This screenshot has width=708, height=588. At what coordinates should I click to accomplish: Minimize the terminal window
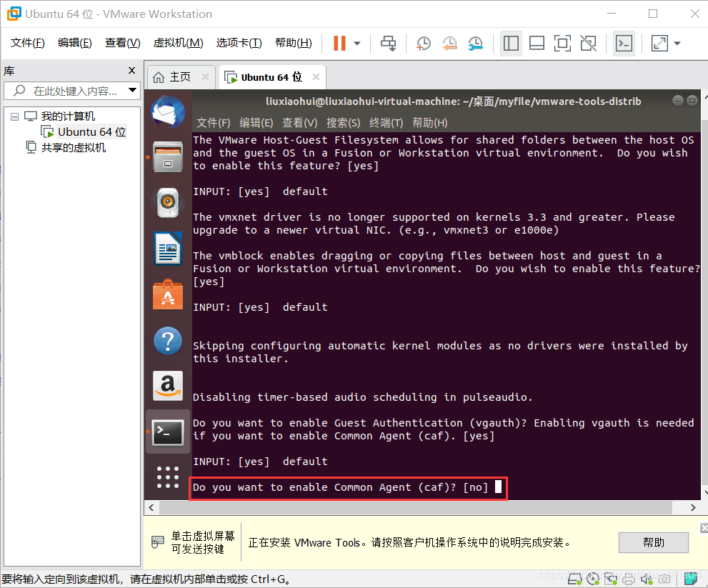pyautogui.click(x=678, y=101)
